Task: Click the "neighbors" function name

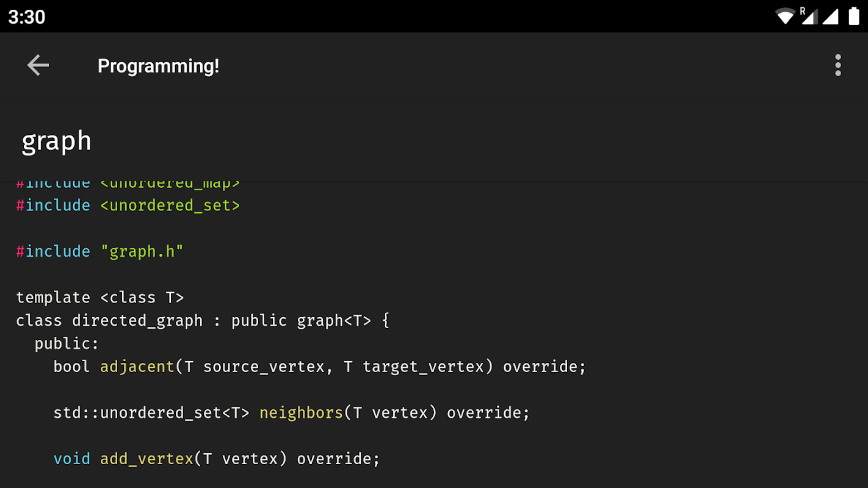Action: [x=302, y=413]
